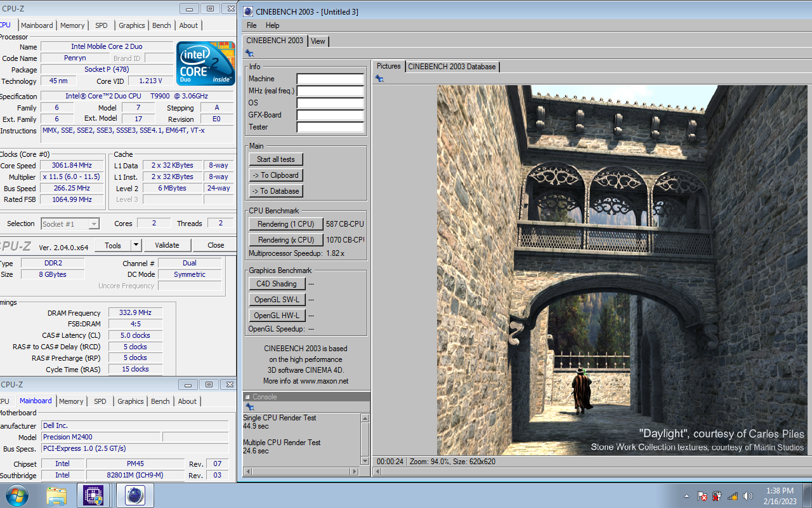The height and width of the screenshot is (508, 812).
Task: Toggle the small square box beside Console header
Action: click(248, 397)
